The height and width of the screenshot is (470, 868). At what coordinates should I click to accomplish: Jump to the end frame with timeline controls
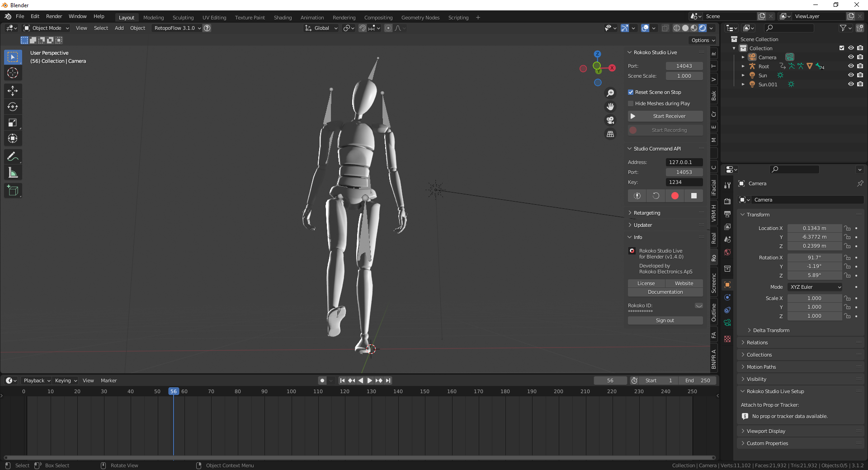(x=388, y=381)
